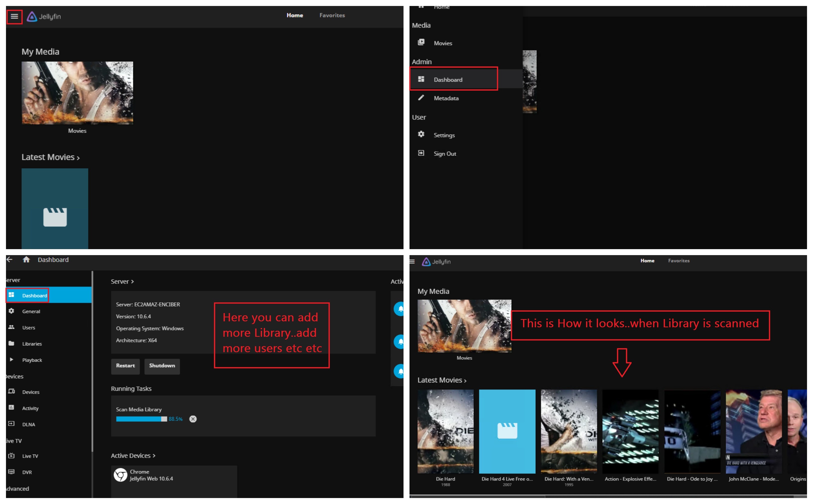The height and width of the screenshot is (504, 813).
Task: Open the Die Hard 1988 movie poster
Action: [x=445, y=431]
